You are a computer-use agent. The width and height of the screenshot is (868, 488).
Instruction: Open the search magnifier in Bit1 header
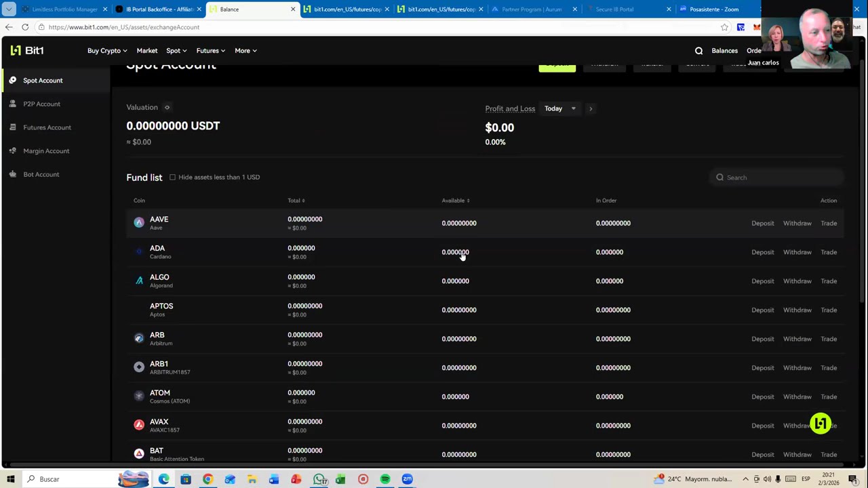point(698,51)
